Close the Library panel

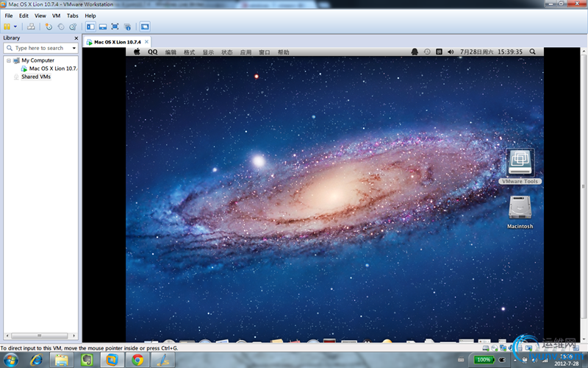[76, 38]
